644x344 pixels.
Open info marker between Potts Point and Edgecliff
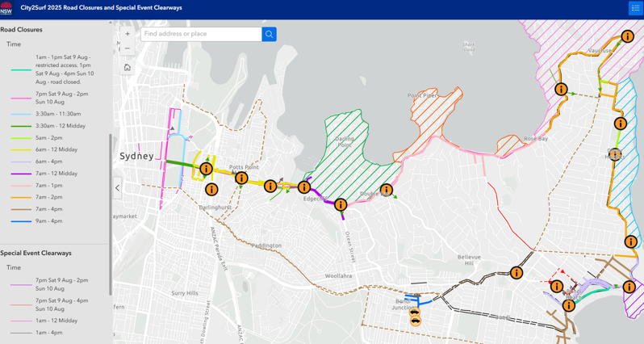[x=270, y=187]
